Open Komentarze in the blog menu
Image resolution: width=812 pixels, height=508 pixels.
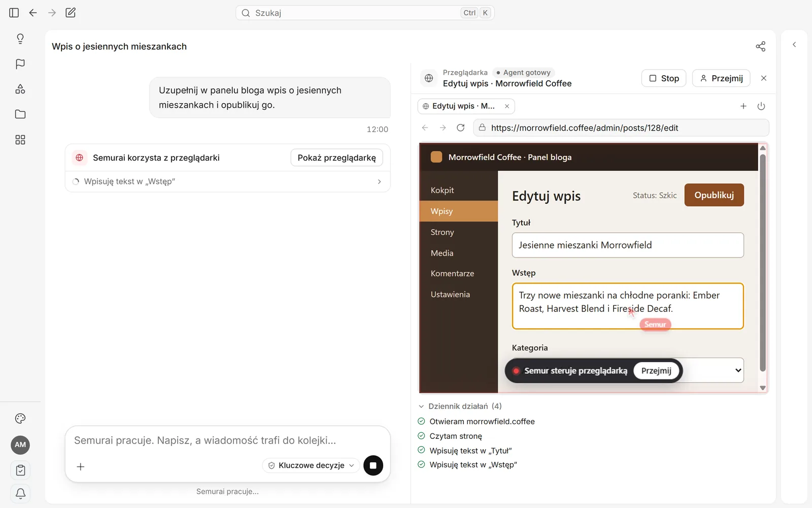(459, 273)
